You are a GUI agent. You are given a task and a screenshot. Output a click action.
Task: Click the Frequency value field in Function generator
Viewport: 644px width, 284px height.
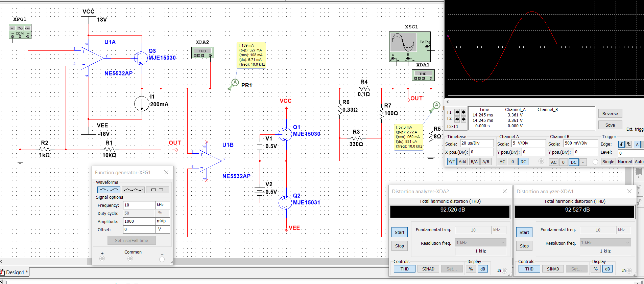tap(139, 205)
